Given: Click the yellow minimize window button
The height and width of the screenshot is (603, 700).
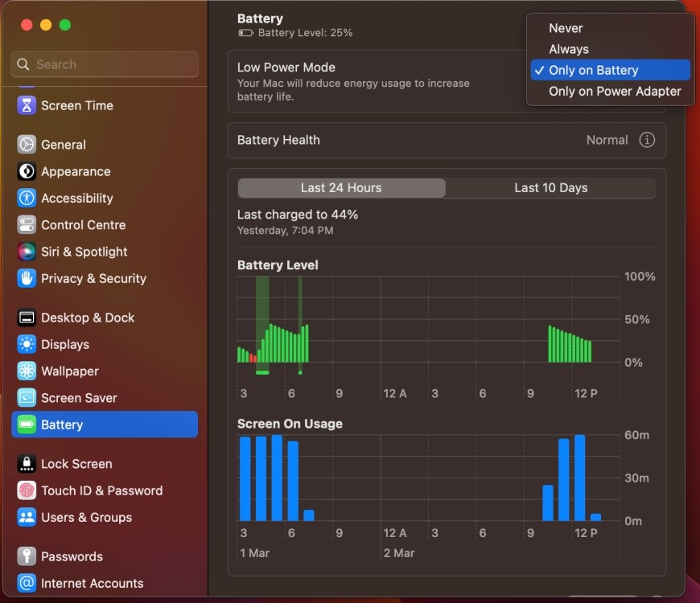Looking at the screenshot, I should coord(46,25).
